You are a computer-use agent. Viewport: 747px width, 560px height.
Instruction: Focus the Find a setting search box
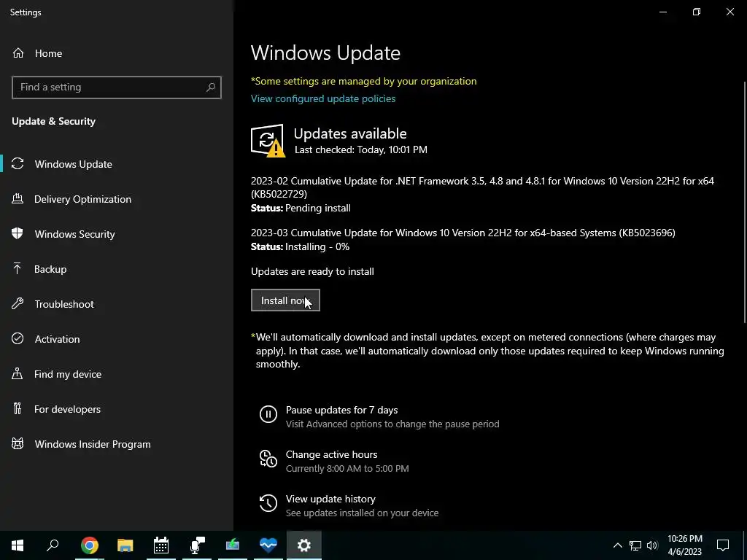[x=117, y=87]
